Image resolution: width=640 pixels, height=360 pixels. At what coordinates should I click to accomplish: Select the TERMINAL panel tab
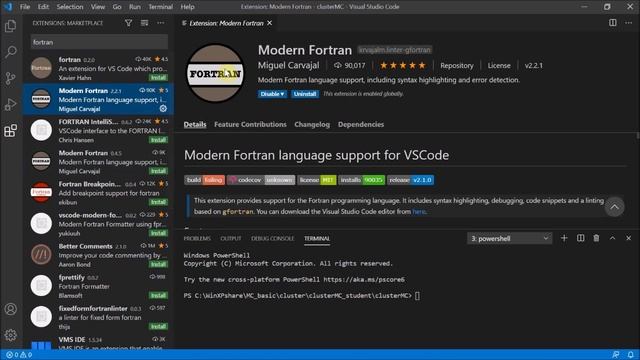click(x=317, y=238)
